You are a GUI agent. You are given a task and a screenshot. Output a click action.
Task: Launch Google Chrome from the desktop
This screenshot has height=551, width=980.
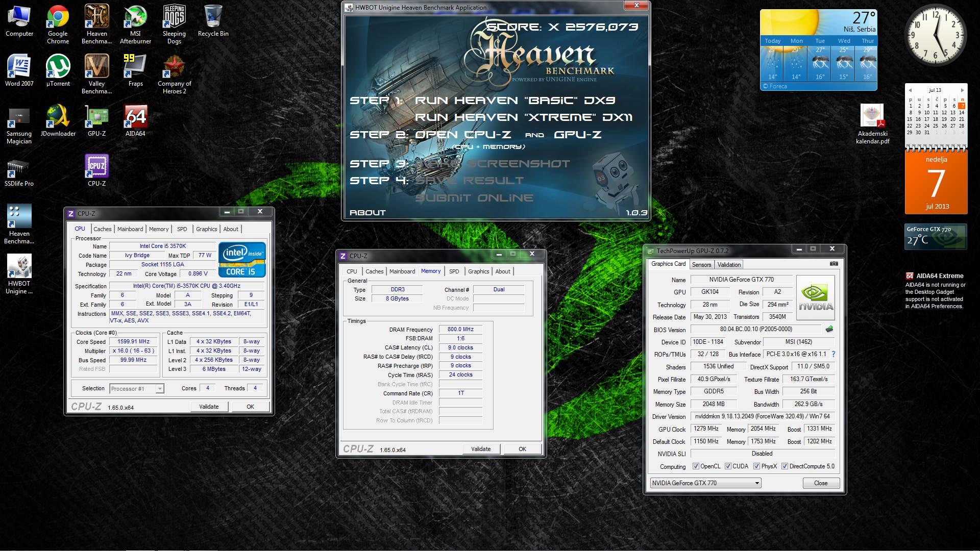[x=58, y=24]
